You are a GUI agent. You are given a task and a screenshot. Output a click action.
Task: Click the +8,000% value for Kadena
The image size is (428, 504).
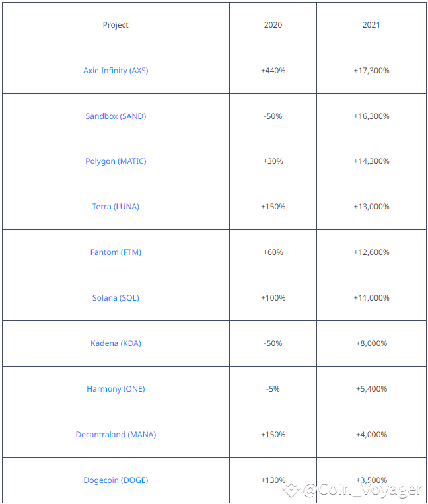371,343
